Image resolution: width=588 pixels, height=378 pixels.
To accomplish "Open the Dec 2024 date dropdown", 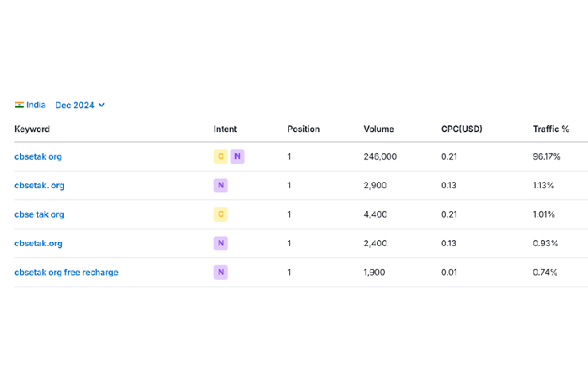I will coord(80,105).
